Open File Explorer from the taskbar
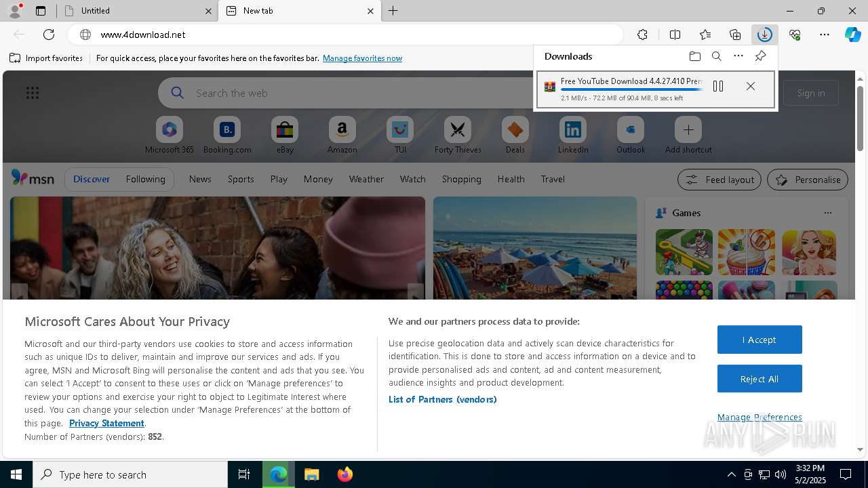Screen dimensions: 868x488 coord(311,474)
